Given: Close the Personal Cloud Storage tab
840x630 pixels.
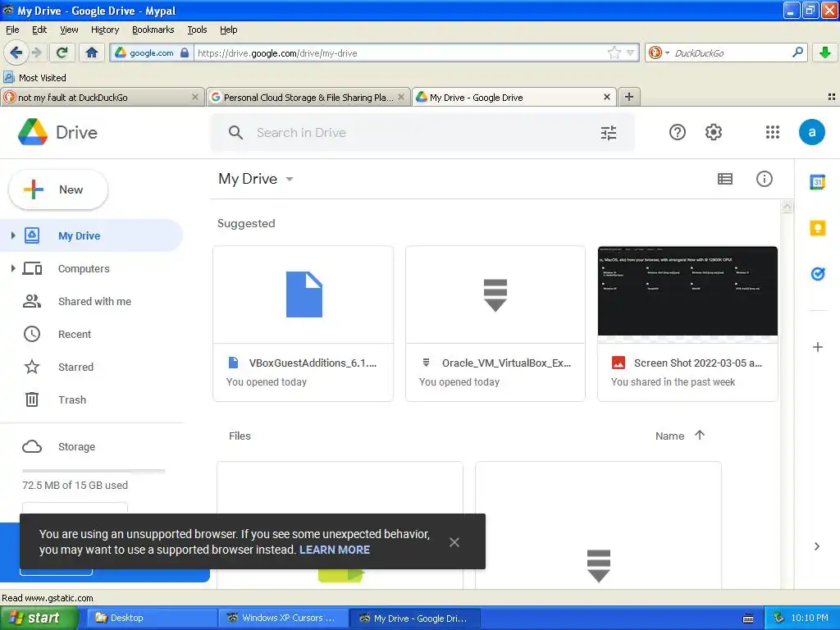Looking at the screenshot, I should pos(400,97).
